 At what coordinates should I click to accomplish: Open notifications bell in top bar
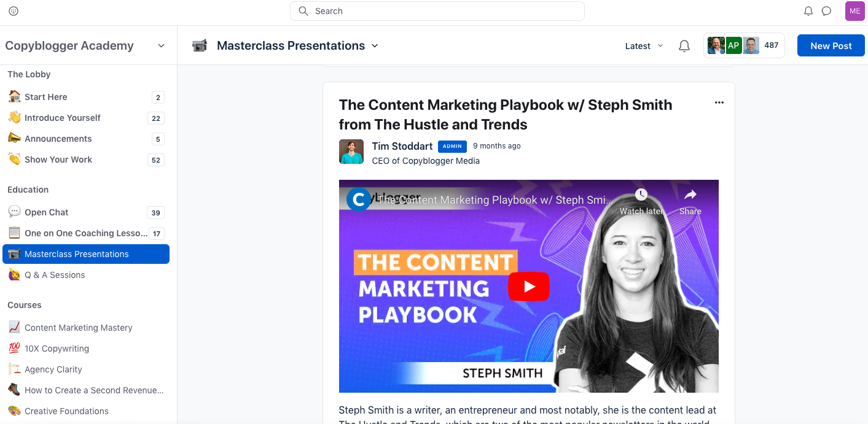808,11
